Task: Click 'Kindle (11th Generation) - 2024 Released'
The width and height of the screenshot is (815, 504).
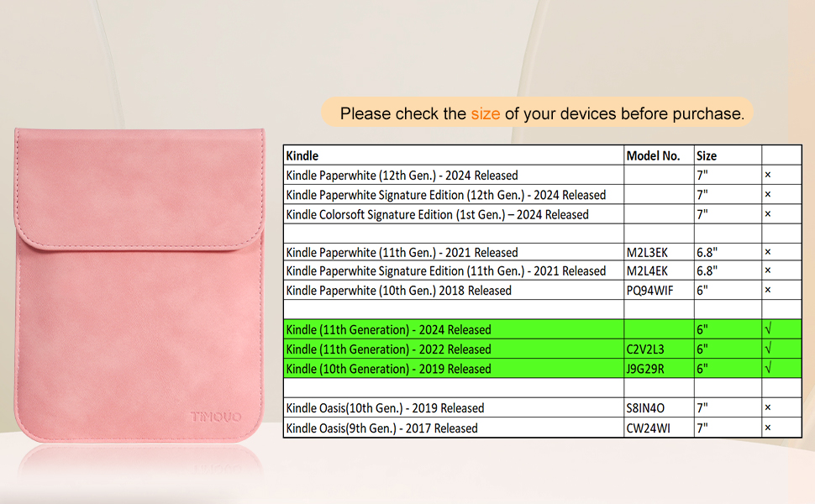Action: [388, 330]
